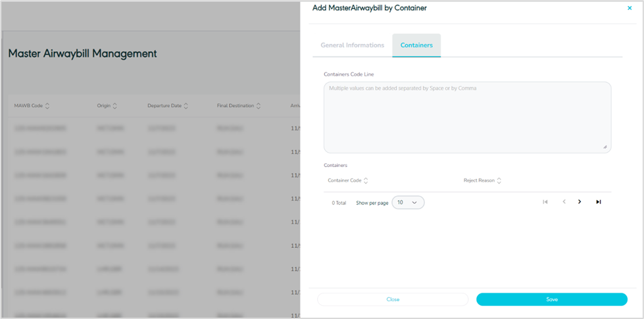Sort the Departure Date column via arrows

[x=186, y=106]
